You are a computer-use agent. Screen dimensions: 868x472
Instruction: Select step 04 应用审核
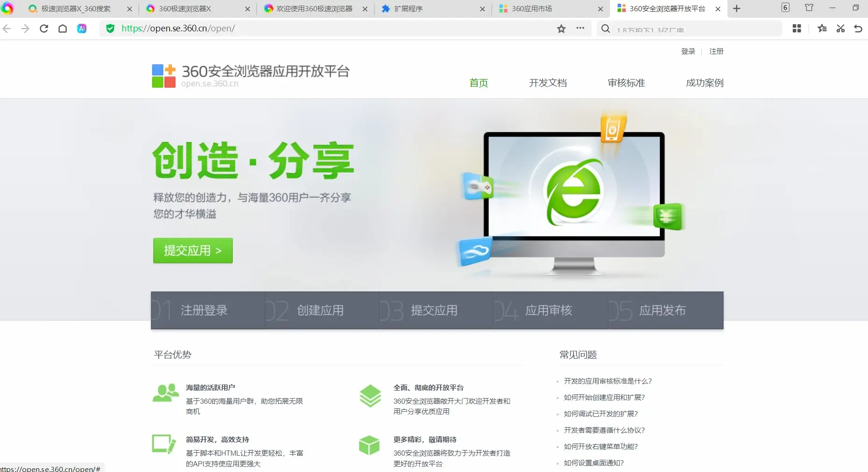pos(551,310)
